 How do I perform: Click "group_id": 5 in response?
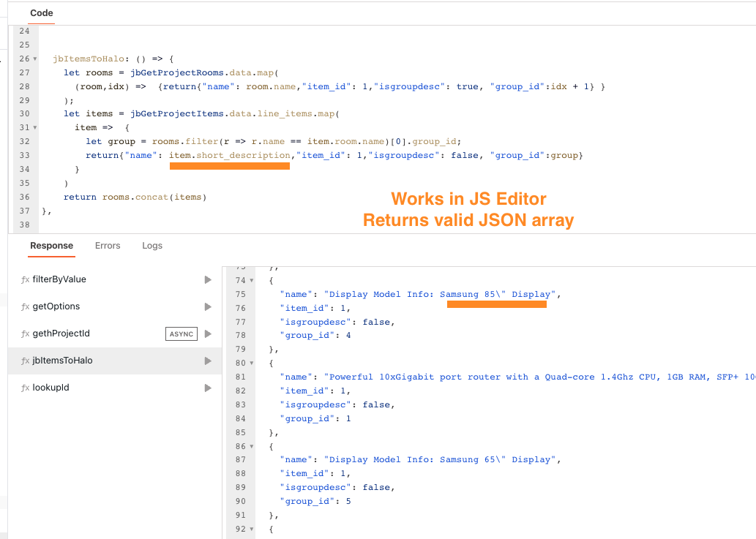click(x=315, y=502)
